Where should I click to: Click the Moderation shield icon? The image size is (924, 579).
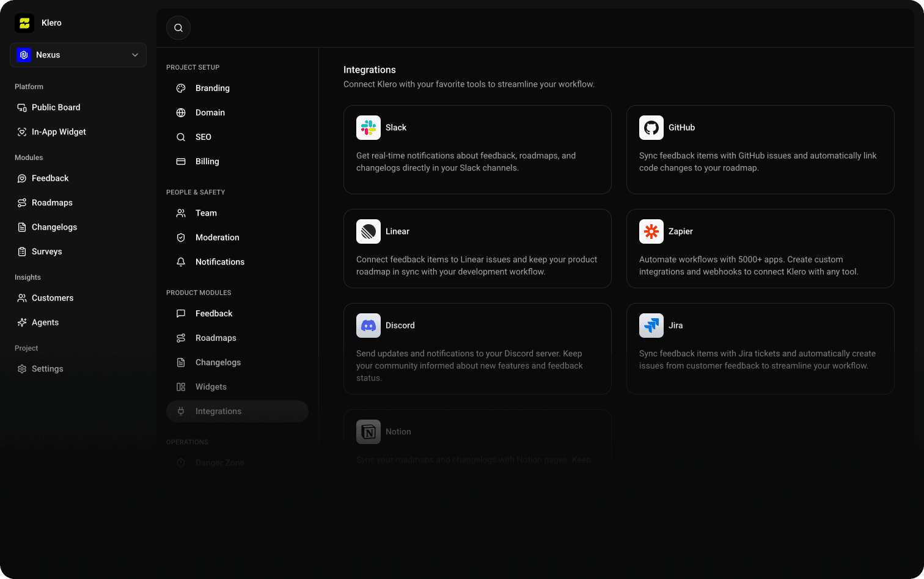tap(181, 238)
